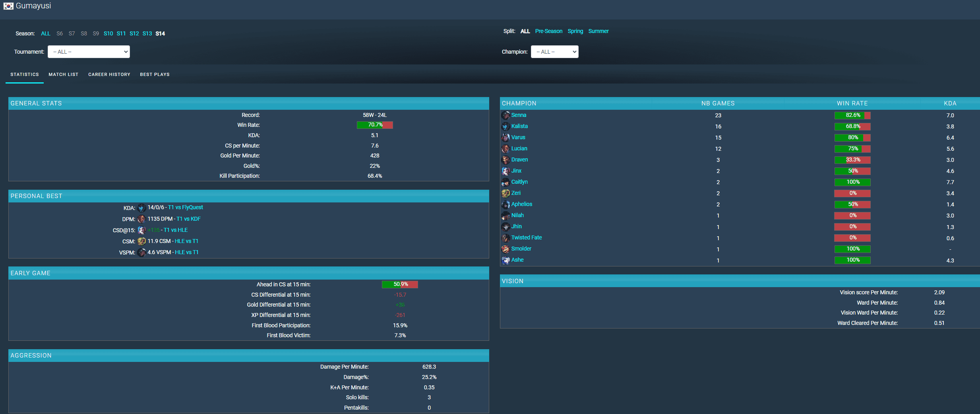Open the Tournament dropdown
The height and width of the screenshot is (414, 980).
[x=89, y=52]
